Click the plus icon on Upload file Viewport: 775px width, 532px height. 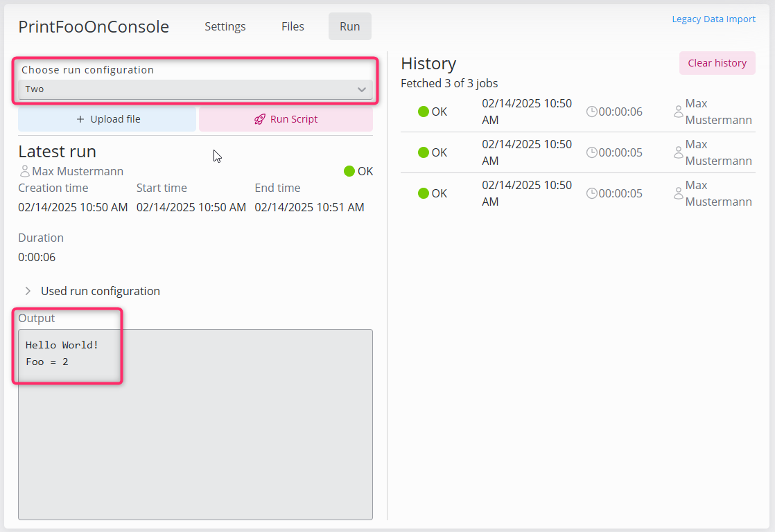[80, 119]
